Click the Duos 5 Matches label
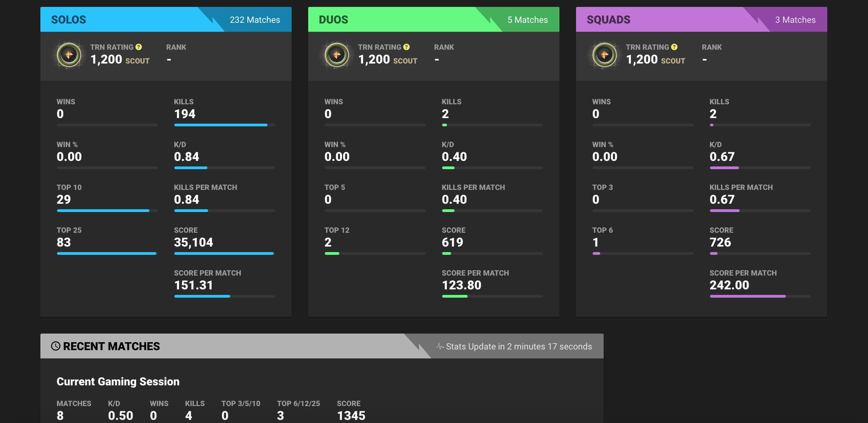The width and height of the screenshot is (868, 423). pyautogui.click(x=527, y=20)
